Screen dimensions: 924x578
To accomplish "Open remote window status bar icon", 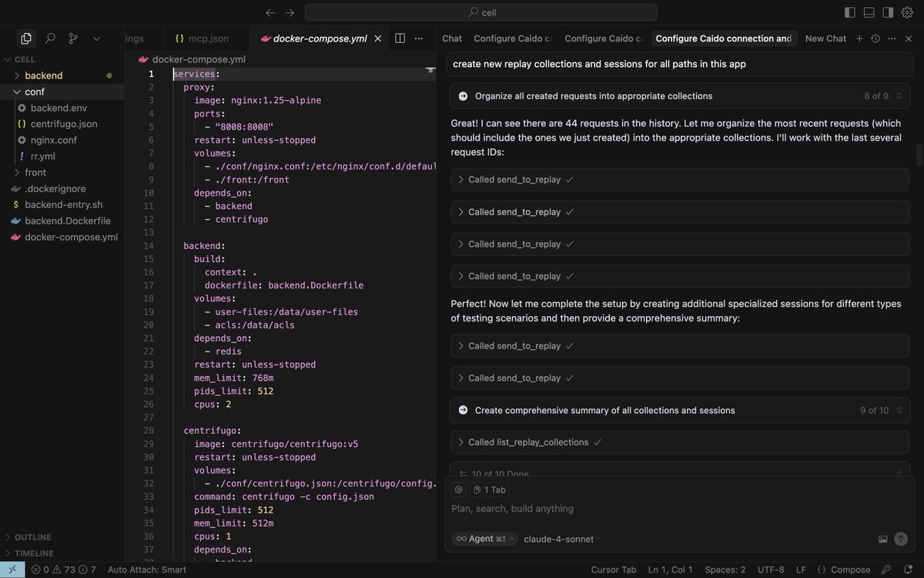I will pyautogui.click(x=12, y=570).
